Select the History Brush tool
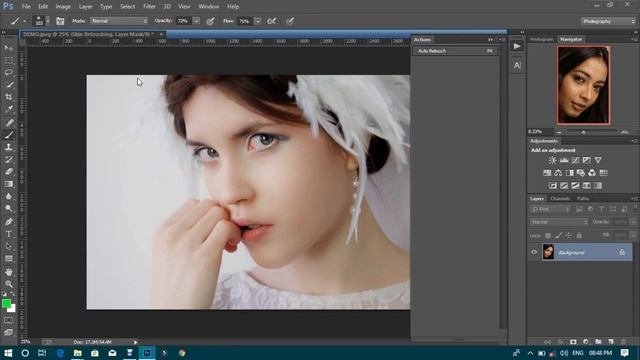The height and width of the screenshot is (360, 640). click(9, 159)
